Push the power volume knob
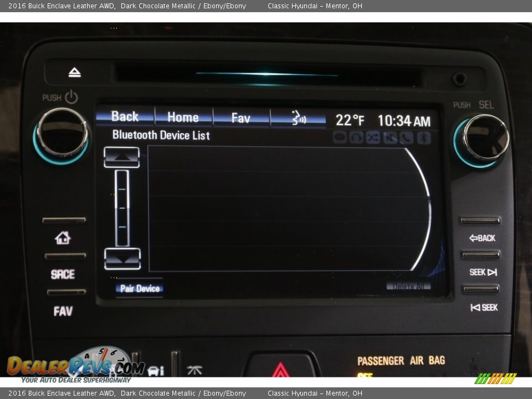The image size is (532, 399). (x=62, y=134)
